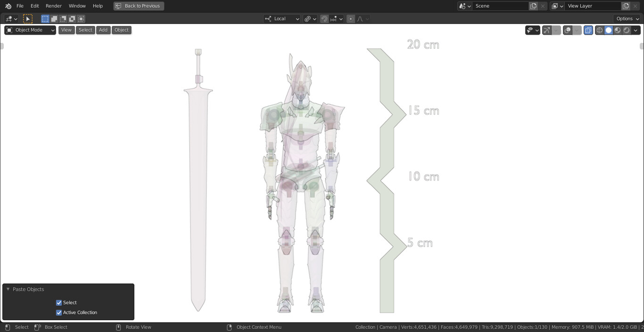Click the Add button in viewport header
The image size is (644, 332).
pos(103,30)
